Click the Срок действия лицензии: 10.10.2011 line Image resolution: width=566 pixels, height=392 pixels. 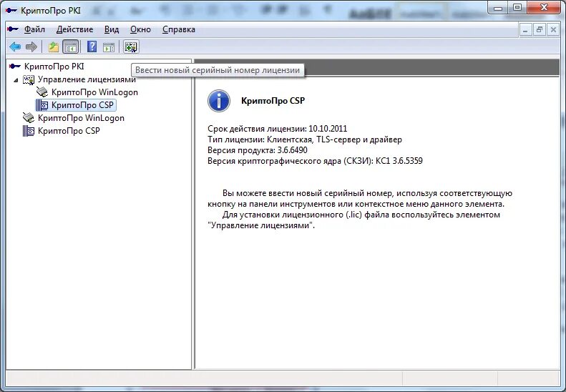[x=277, y=129]
